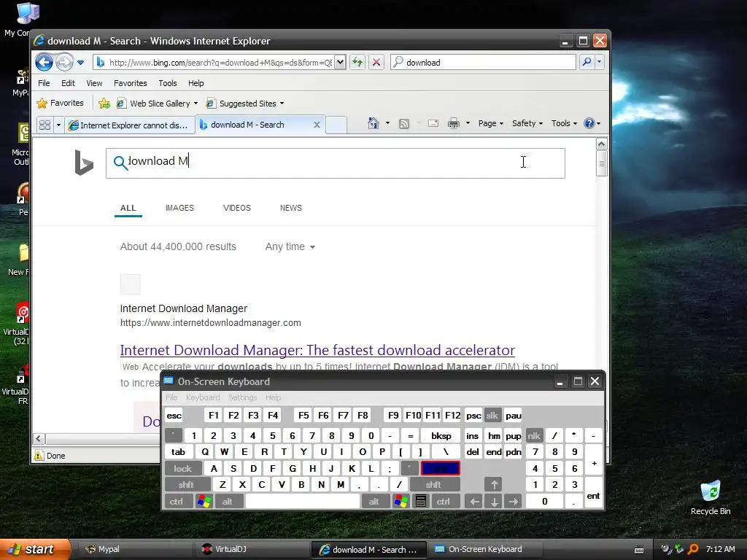Expand Web Slice Gallery dropdown
This screenshot has width=747, height=560.
click(x=196, y=104)
